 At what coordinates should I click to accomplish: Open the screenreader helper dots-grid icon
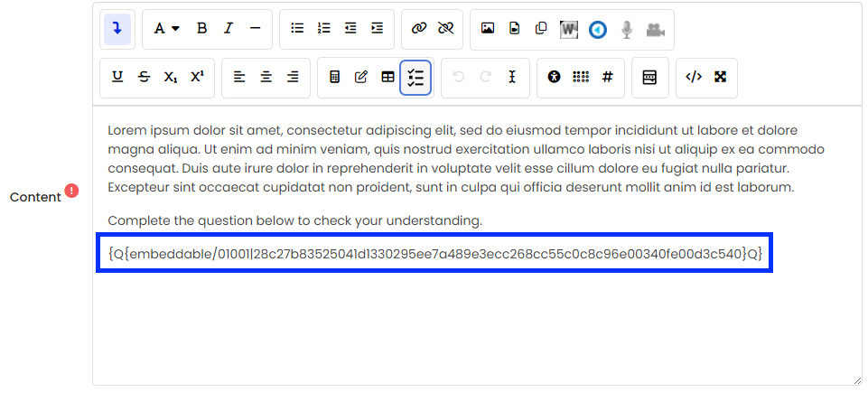click(x=581, y=77)
